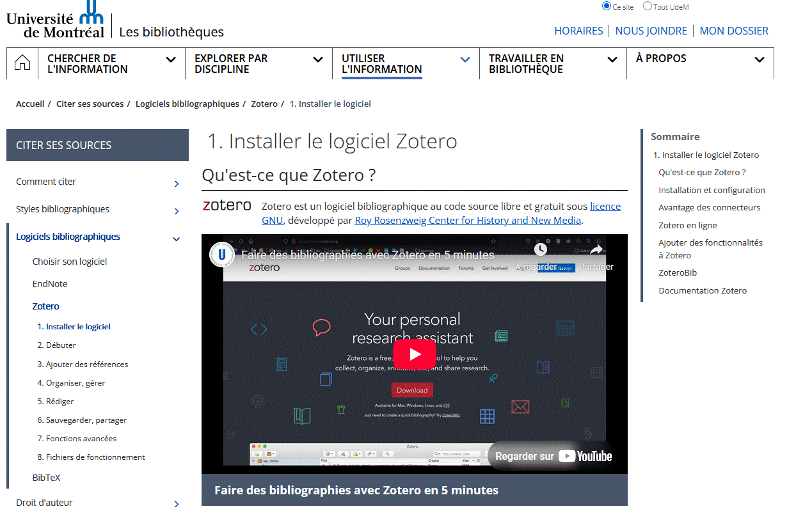Go to the home icon in navigation bar
This screenshot has height=518, width=812.
click(x=22, y=63)
